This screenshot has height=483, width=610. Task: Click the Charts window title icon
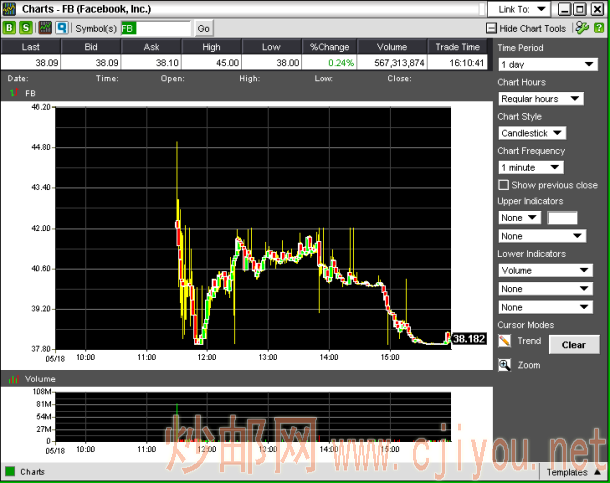[9, 9]
